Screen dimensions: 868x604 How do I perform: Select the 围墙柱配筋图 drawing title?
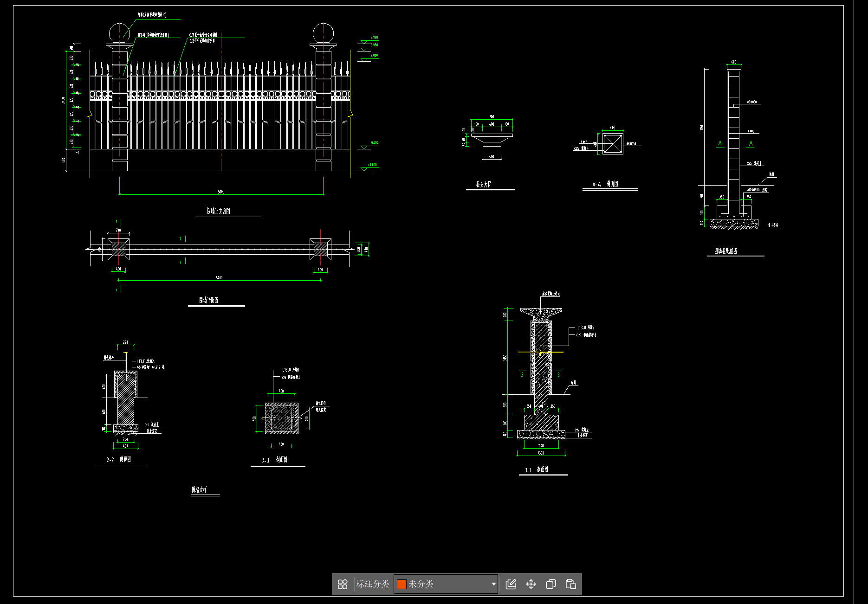(726, 251)
